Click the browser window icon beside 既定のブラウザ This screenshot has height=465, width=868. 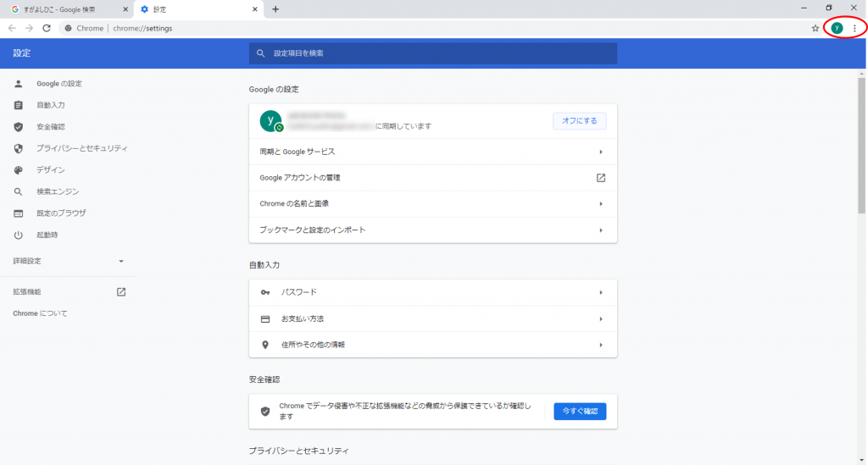(19, 213)
